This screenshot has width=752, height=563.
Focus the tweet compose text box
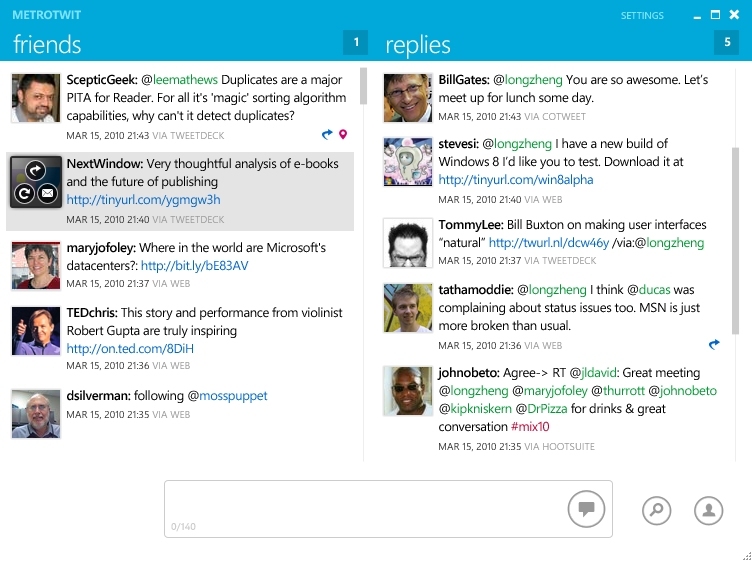(388, 509)
